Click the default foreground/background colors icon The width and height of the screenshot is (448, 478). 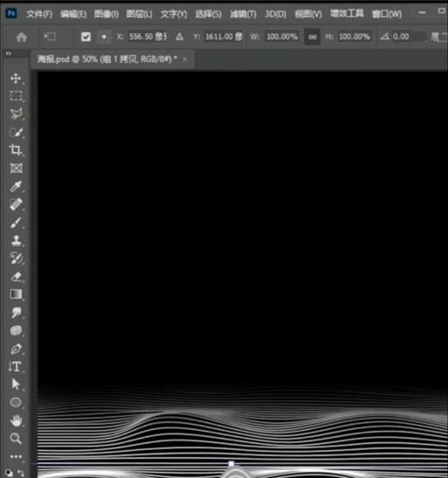click(10, 473)
